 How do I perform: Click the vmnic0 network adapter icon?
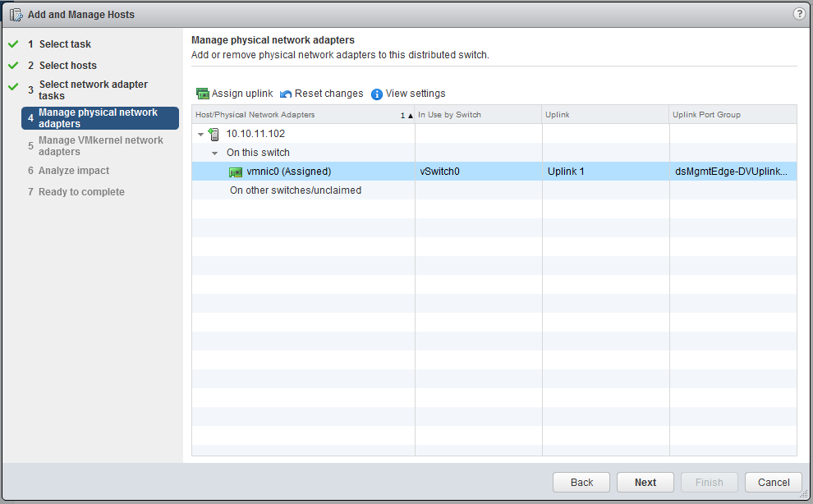237,172
